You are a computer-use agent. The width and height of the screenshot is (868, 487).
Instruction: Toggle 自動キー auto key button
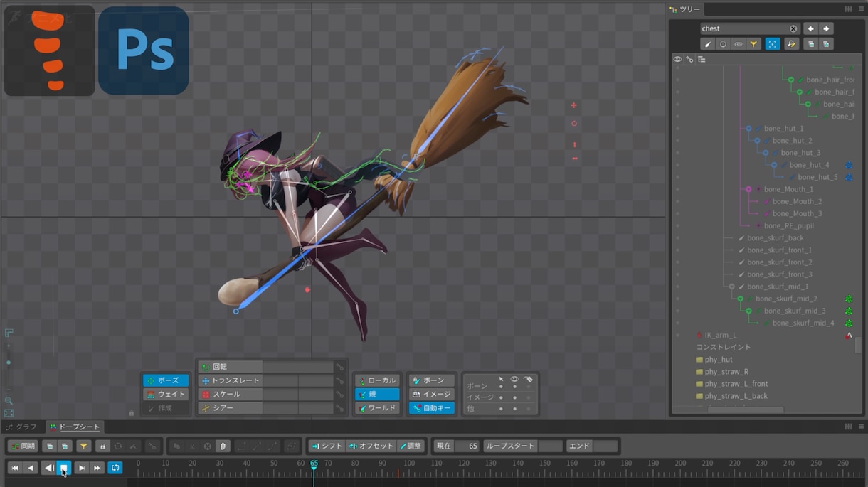[x=431, y=408]
